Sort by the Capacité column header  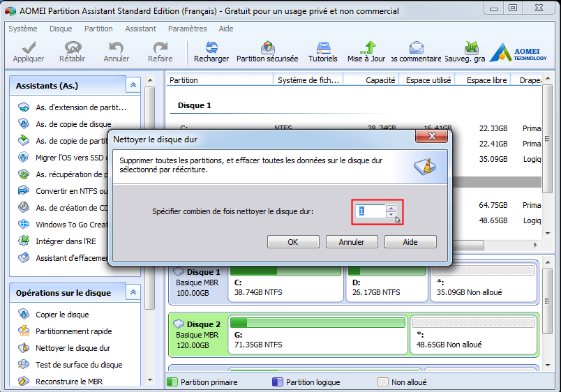(x=371, y=80)
